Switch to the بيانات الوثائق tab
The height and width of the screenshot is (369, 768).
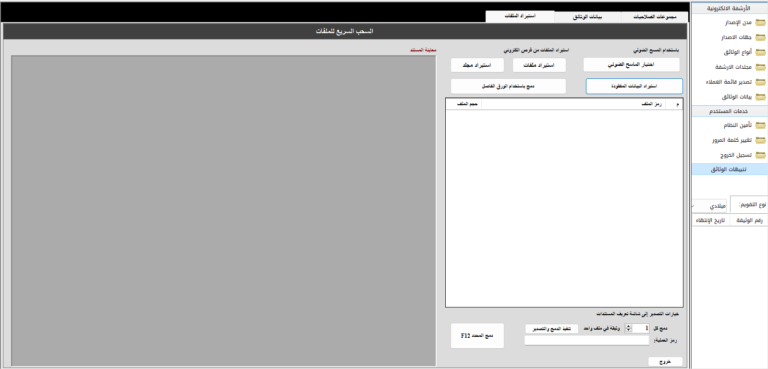pyautogui.click(x=588, y=17)
